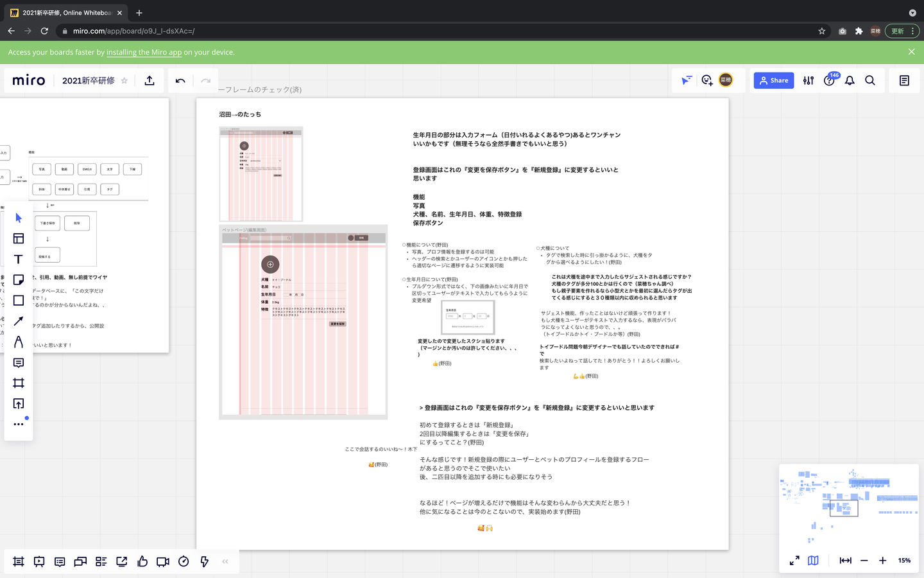Select the '沼田→のたっち' heading text
The image size is (924, 578).
[240, 114]
